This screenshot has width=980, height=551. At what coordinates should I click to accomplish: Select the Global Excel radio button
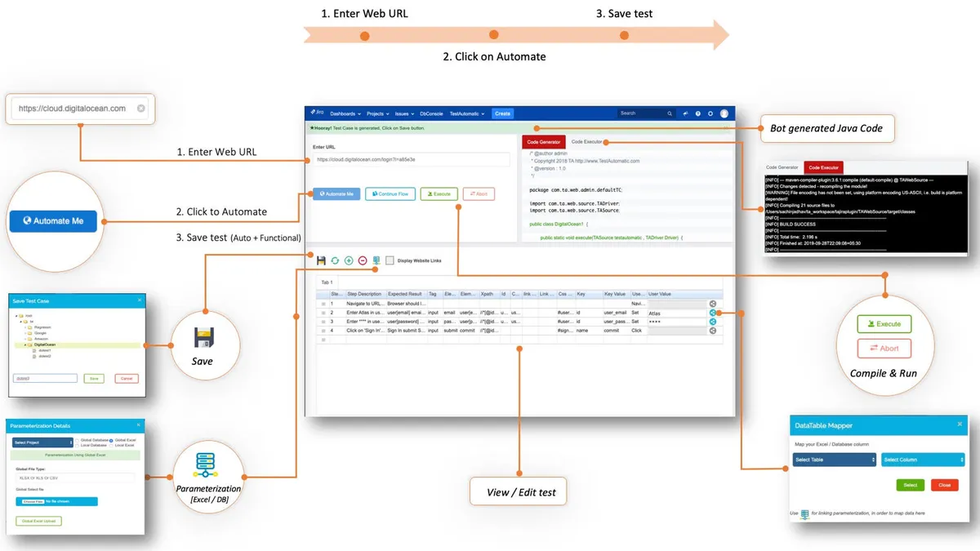point(111,440)
